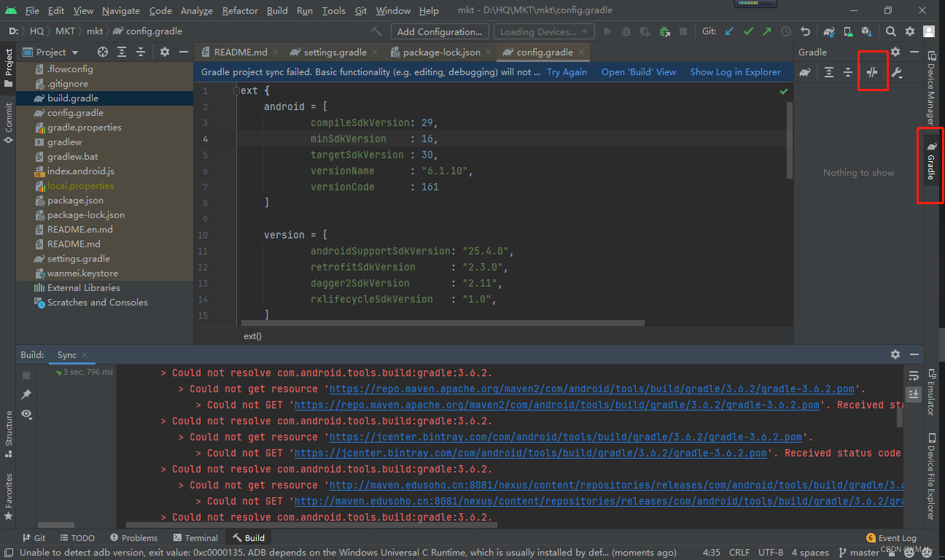Reload all Gradle projects elephant icon

click(x=805, y=72)
